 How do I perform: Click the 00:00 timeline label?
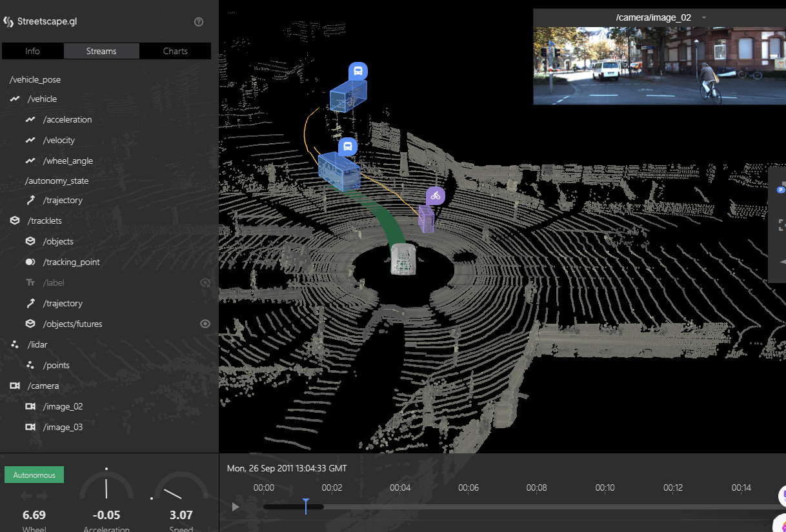point(264,488)
